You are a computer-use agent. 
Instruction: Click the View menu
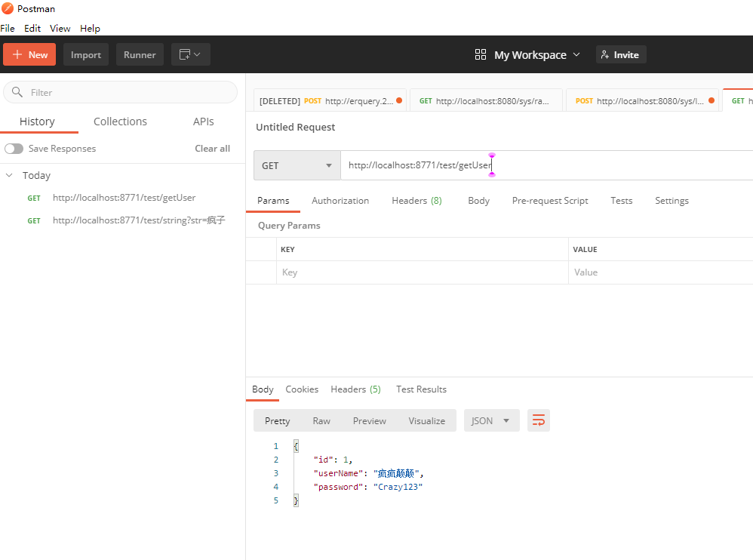click(x=60, y=29)
